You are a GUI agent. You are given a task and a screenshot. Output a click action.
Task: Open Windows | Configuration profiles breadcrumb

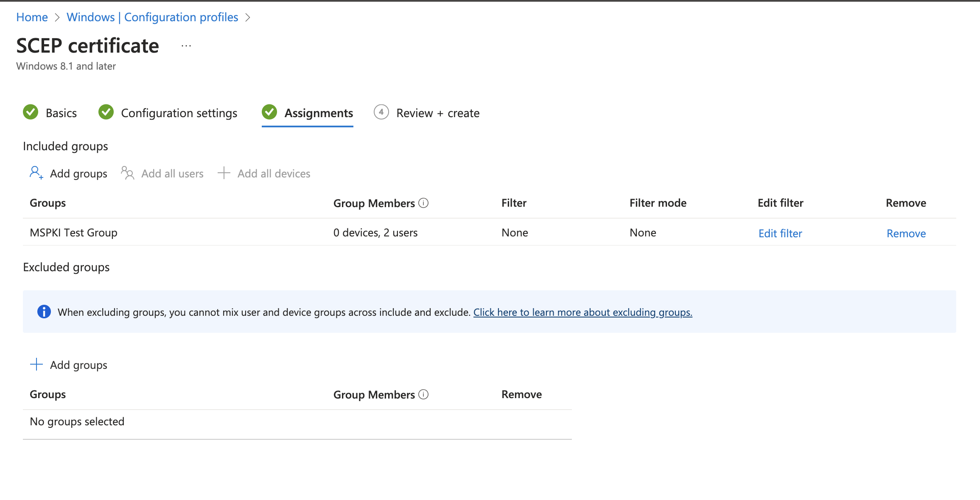click(152, 17)
